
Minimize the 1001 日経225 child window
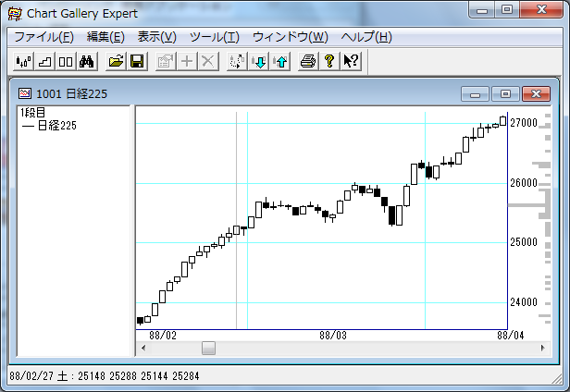[475, 94]
